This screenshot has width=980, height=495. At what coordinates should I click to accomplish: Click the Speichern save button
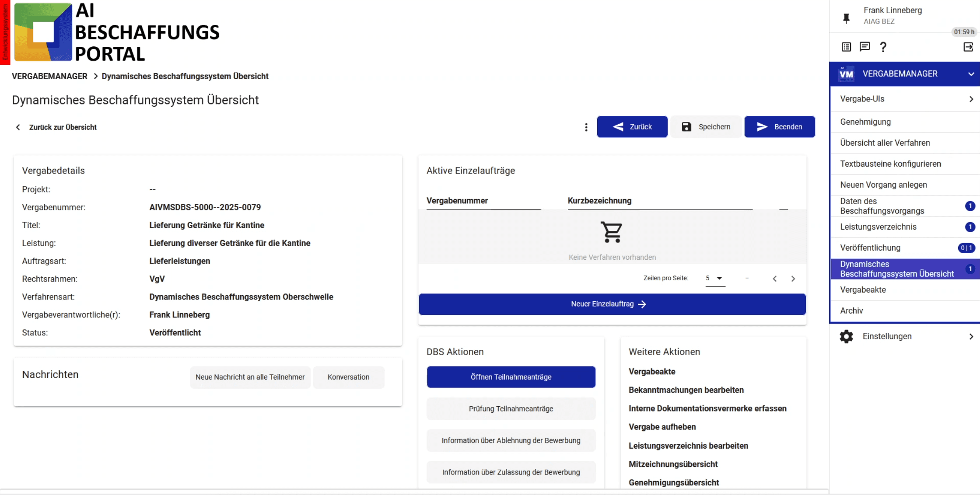(706, 127)
